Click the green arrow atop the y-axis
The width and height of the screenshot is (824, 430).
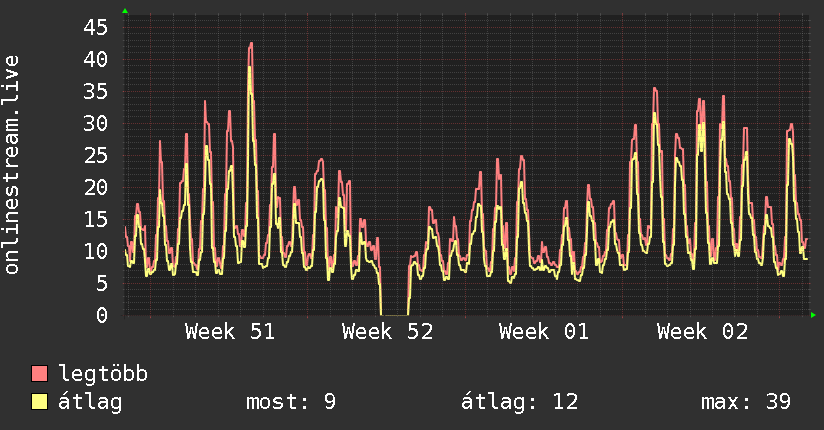click(125, 11)
